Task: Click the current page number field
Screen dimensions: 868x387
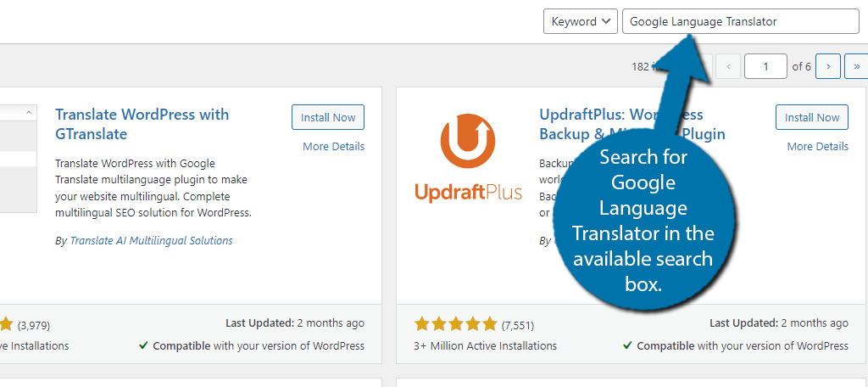Action: [x=765, y=66]
